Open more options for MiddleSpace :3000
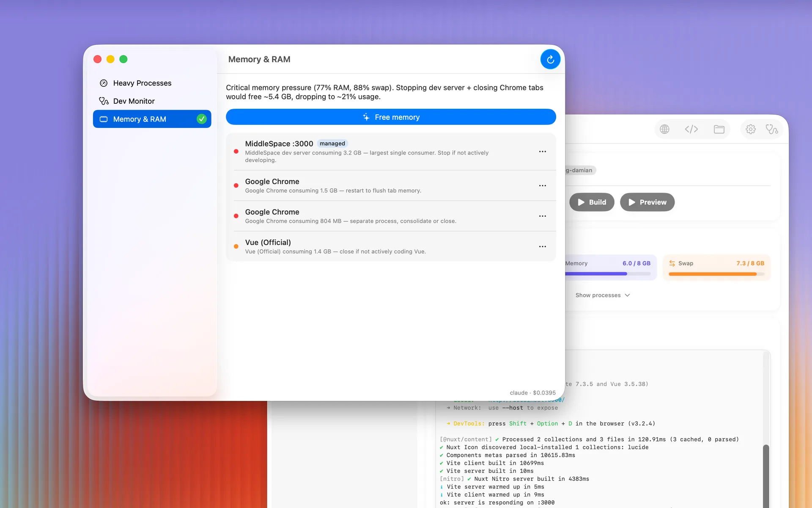 click(543, 152)
